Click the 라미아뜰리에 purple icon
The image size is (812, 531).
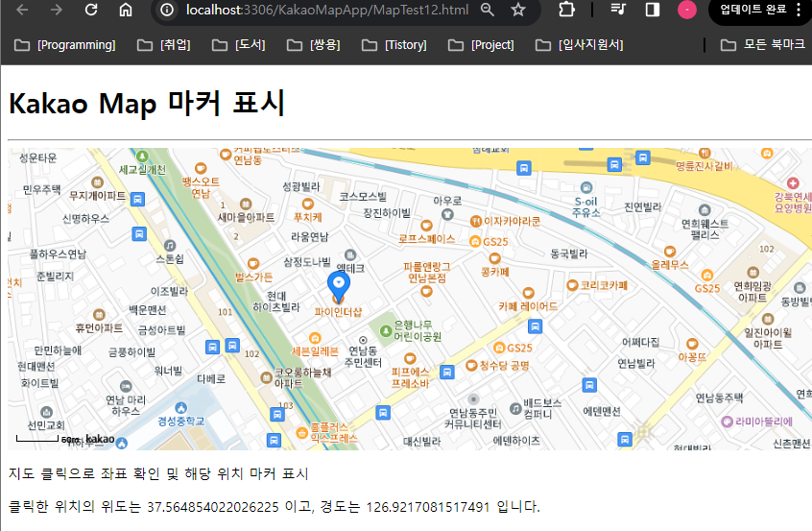coord(728,422)
